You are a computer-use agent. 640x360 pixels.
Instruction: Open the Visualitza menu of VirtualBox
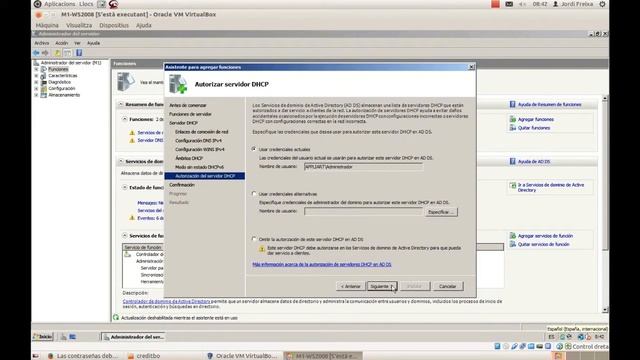pos(79,25)
